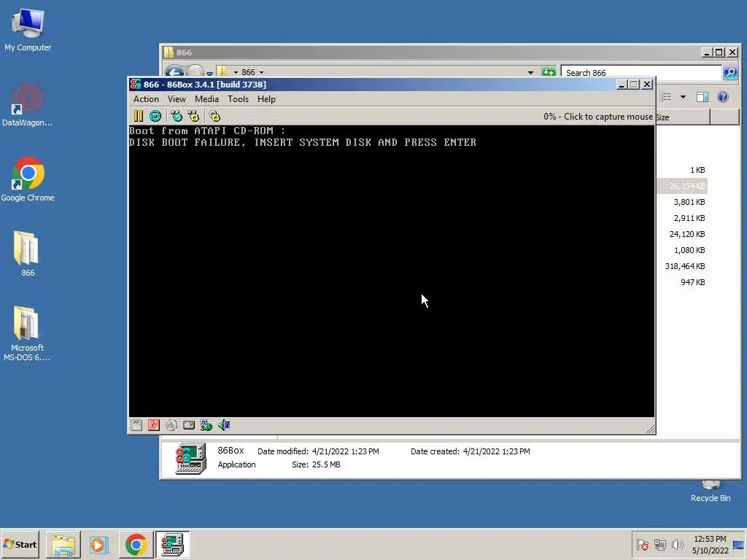This screenshot has height=560, width=747.
Task: Open 86Box settings from the last toolbar icon
Action: 214,116
